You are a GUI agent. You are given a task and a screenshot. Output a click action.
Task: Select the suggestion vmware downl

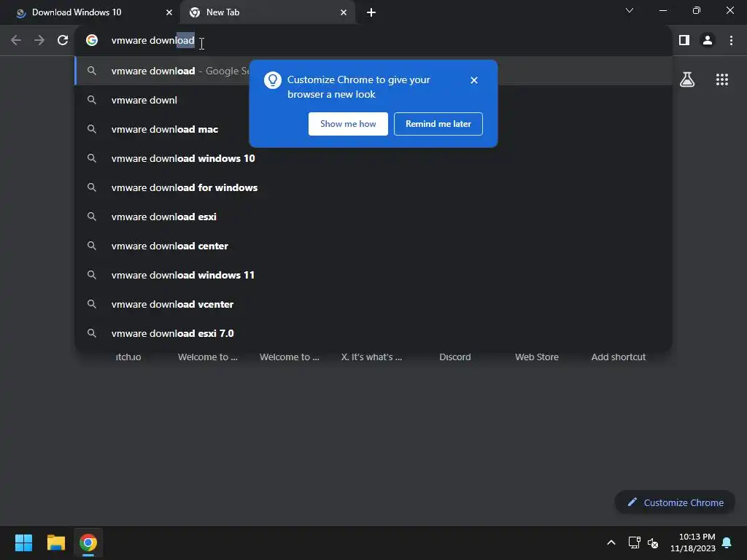click(373, 100)
